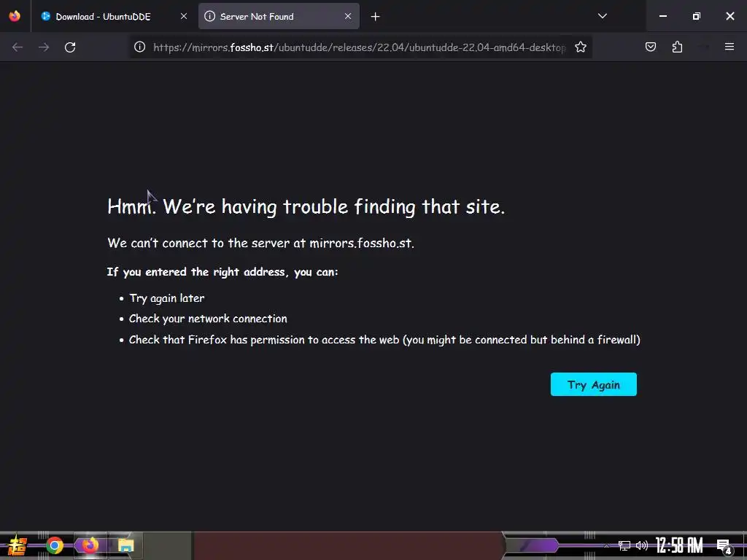Minimize the Firefox window
The image size is (747, 560).
(x=662, y=16)
